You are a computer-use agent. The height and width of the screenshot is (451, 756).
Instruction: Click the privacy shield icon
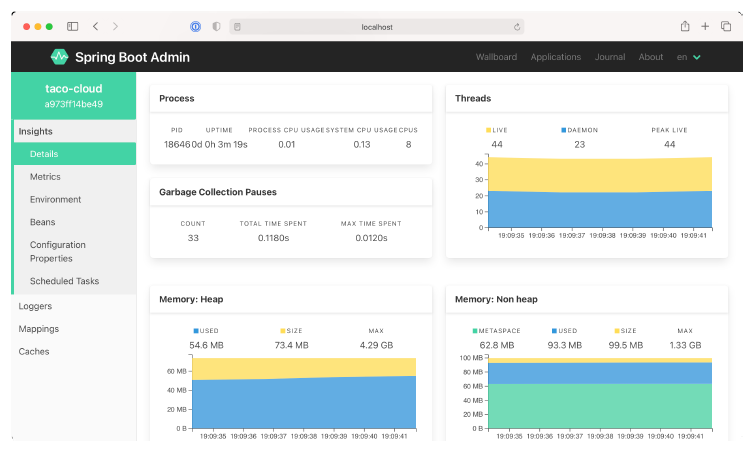(216, 26)
